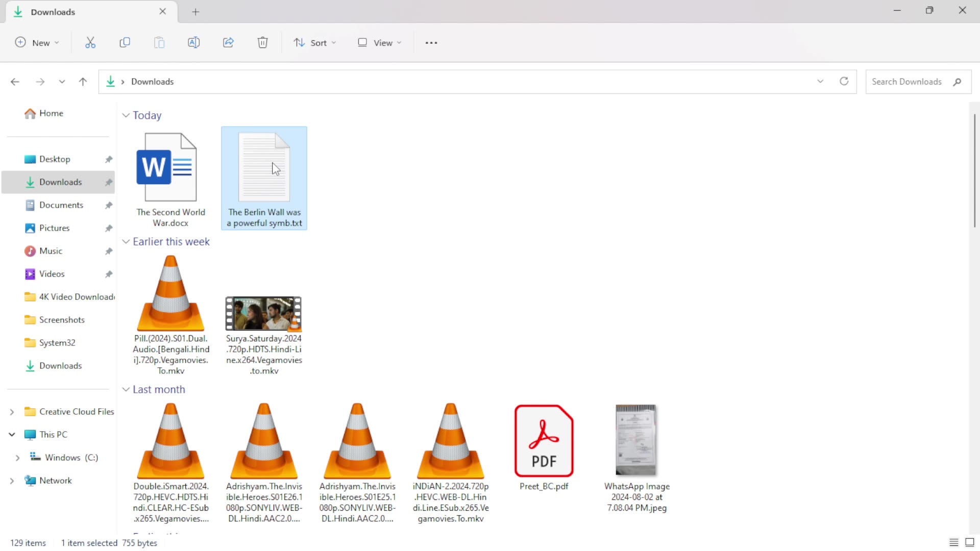Click the Cut scissors icon
The image size is (980, 551).
tap(90, 43)
